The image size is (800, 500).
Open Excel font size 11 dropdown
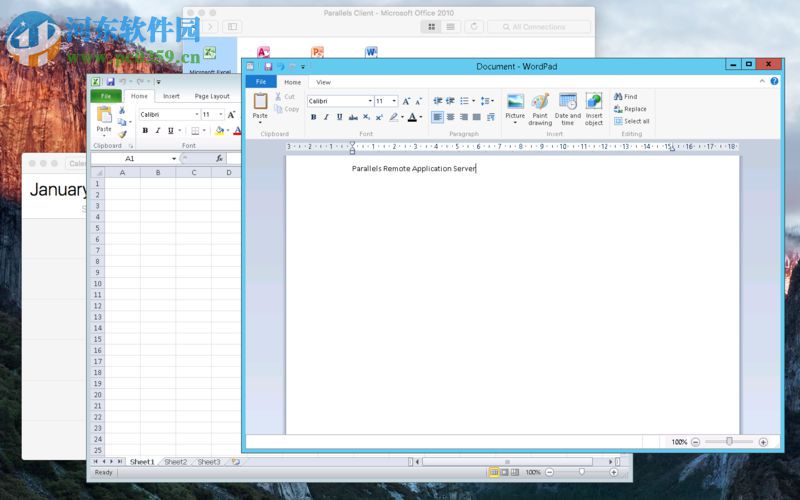[x=220, y=114]
